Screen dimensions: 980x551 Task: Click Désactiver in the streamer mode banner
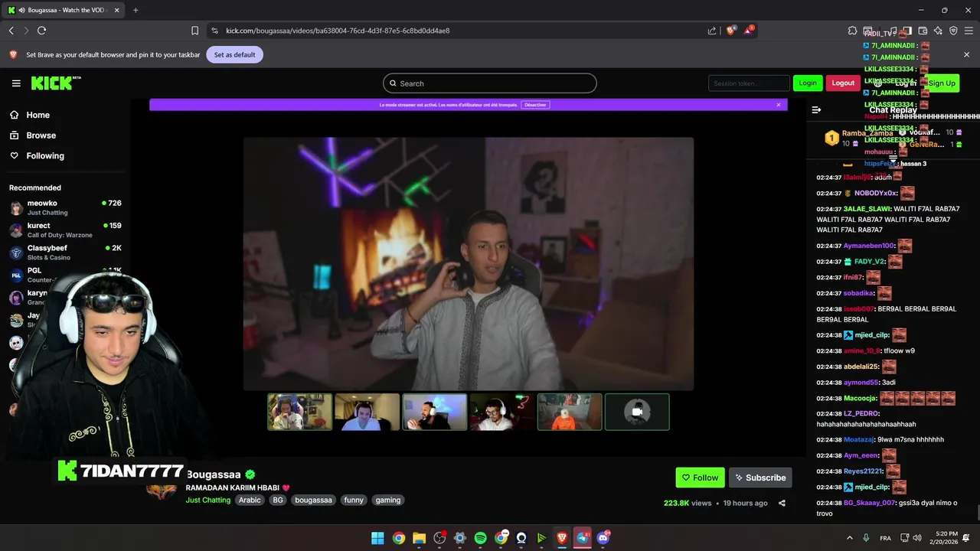coord(535,105)
